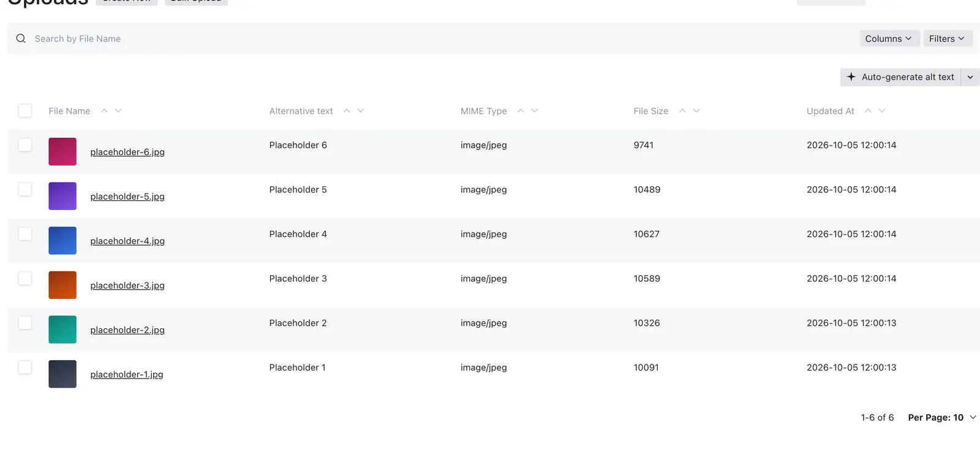Click the blue placeholder-4 thumbnail
The image size is (980, 452).
(62, 241)
